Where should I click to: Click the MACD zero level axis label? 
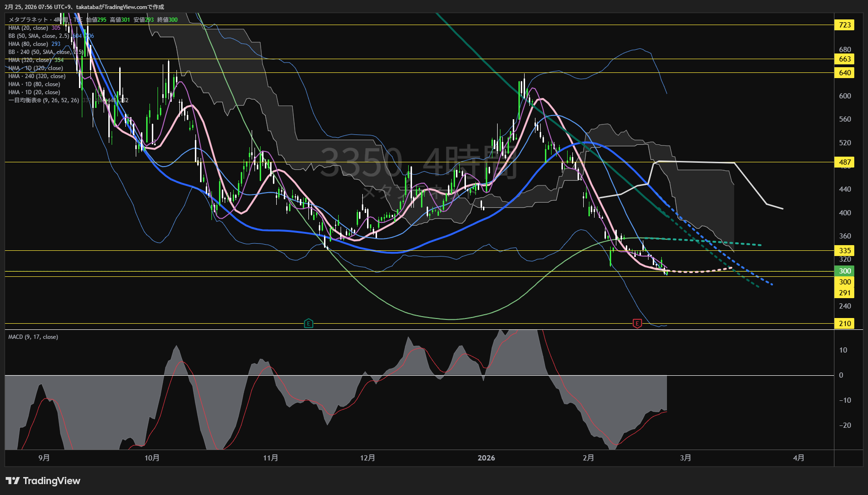pyautogui.click(x=841, y=375)
